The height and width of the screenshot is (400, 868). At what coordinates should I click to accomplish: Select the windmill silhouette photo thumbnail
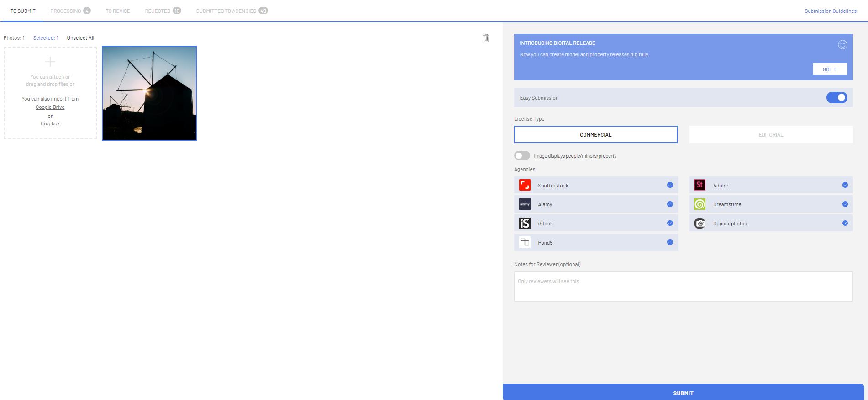(x=149, y=93)
